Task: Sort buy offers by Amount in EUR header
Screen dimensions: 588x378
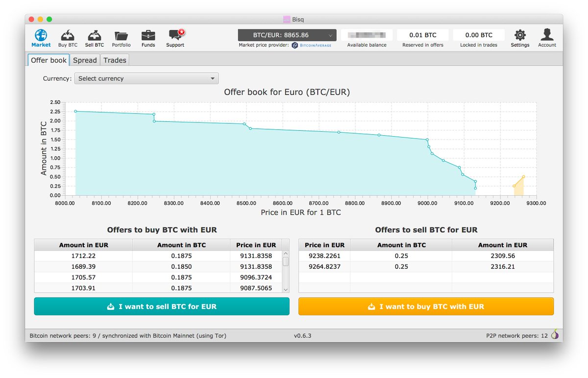Action: 83,245
